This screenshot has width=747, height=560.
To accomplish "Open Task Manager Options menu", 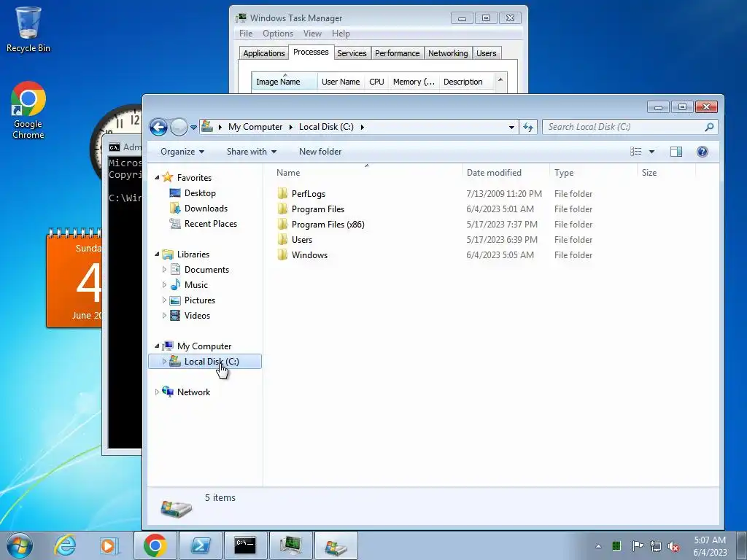I will tap(278, 34).
